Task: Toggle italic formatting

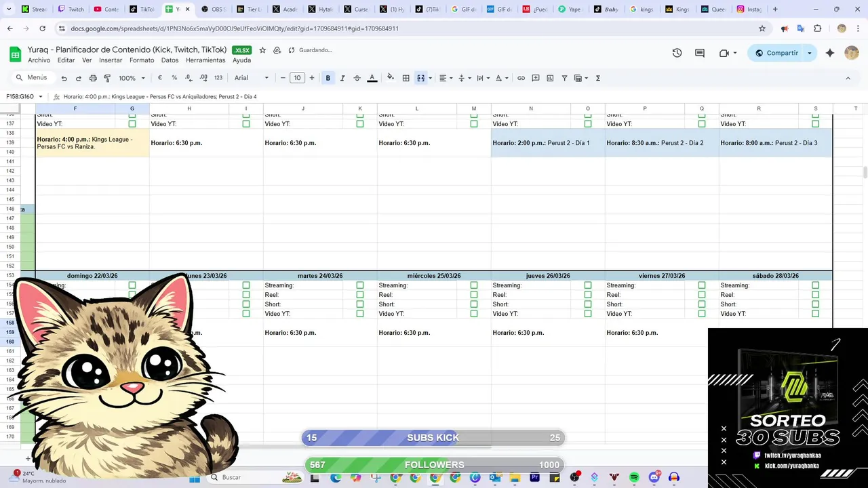Action: click(342, 78)
